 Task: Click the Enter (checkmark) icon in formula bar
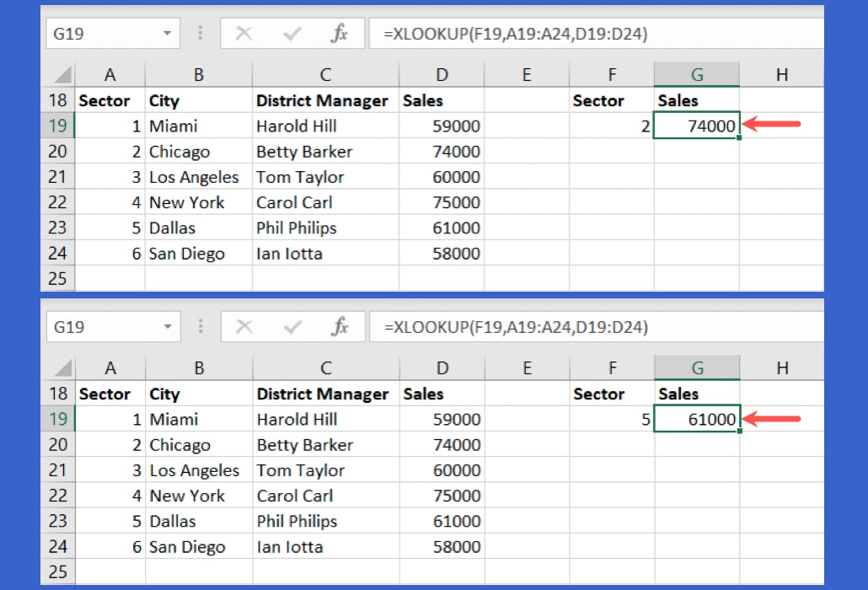point(292,33)
